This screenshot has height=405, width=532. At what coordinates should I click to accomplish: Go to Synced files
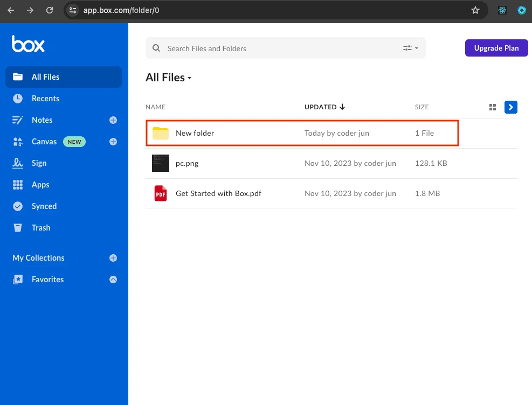(x=44, y=206)
